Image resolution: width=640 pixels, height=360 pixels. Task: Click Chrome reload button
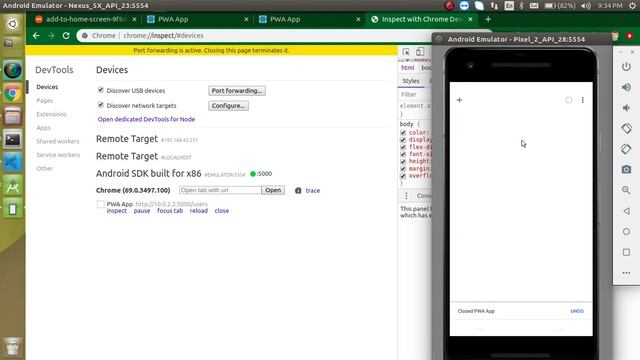click(66, 36)
